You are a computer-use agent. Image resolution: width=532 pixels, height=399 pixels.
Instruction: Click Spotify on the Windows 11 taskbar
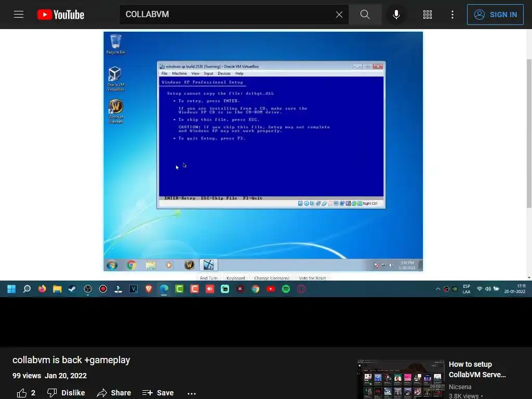point(286,289)
